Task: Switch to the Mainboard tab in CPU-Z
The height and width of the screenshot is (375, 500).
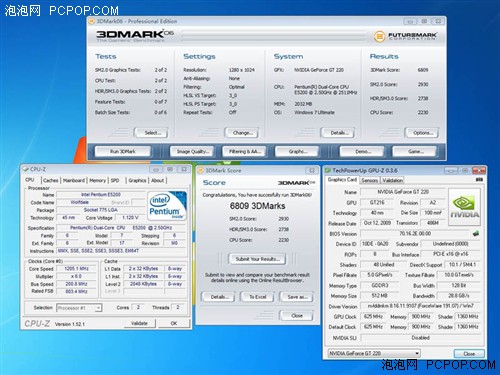Action: coord(74,180)
